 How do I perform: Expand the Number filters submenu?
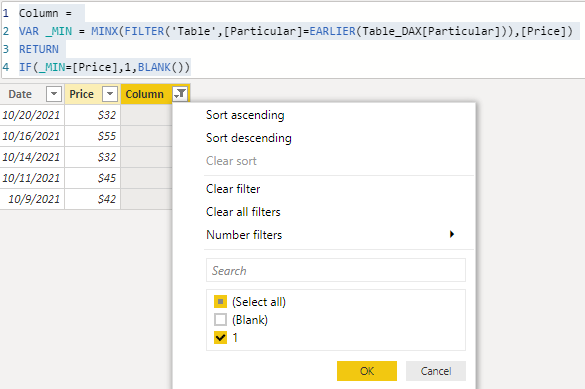coord(244,235)
